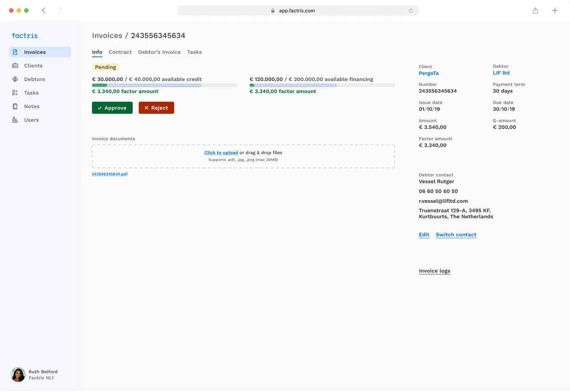Open the PergoTa client link
Image resolution: width=570 pixels, height=392 pixels.
[x=429, y=73]
